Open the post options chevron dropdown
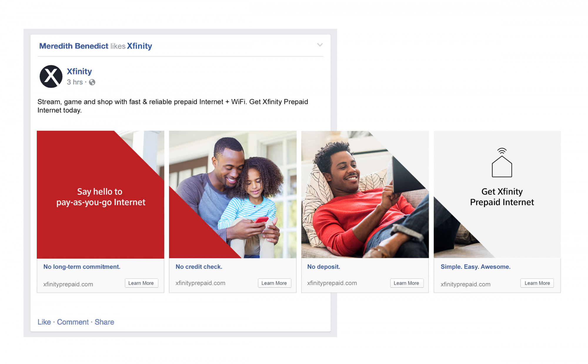 [x=320, y=45]
